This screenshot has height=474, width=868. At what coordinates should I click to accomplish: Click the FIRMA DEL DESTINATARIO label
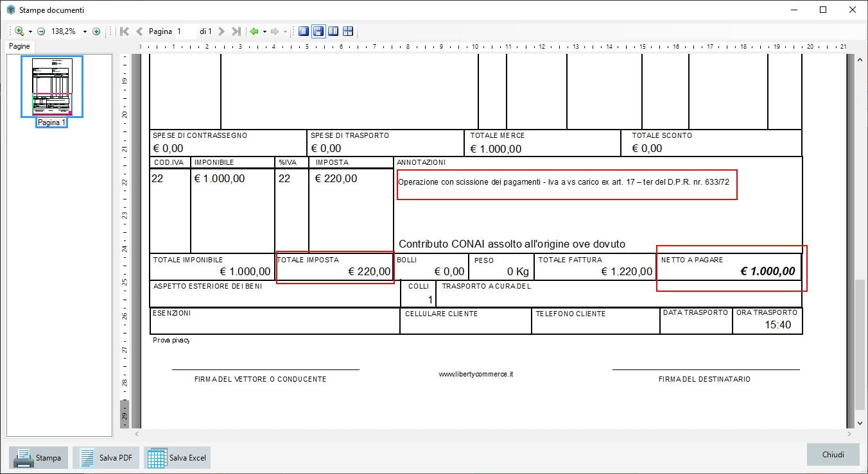pyautogui.click(x=704, y=379)
